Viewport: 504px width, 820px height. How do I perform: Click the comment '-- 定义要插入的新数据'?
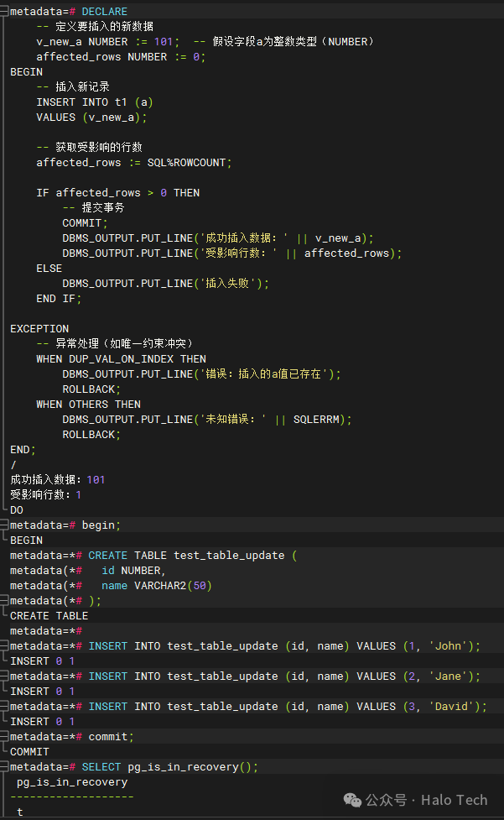click(95, 27)
